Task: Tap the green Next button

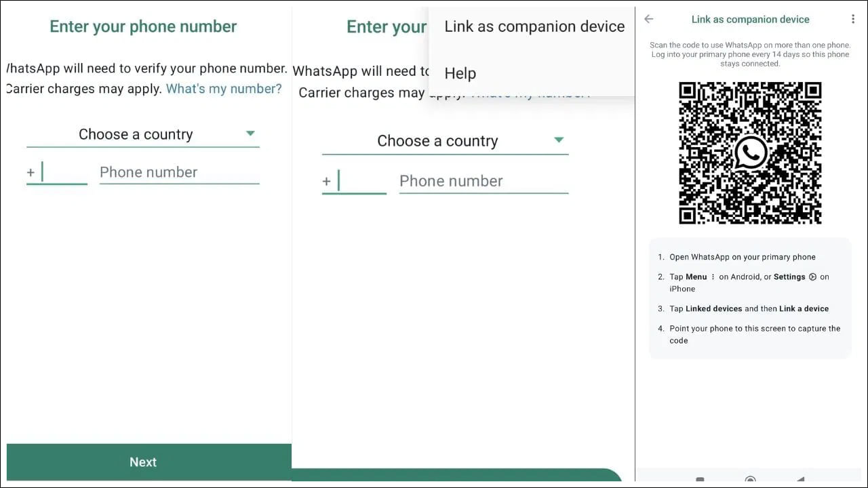Action: tap(149, 462)
